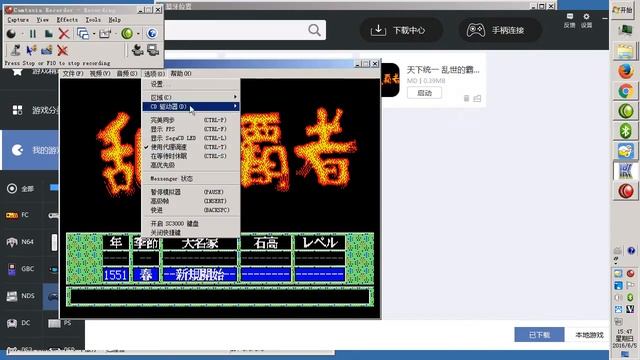The height and width of the screenshot is (360, 640).
Task: Toggle 完美同步 option (CTRL-P)
Action: tap(191, 120)
